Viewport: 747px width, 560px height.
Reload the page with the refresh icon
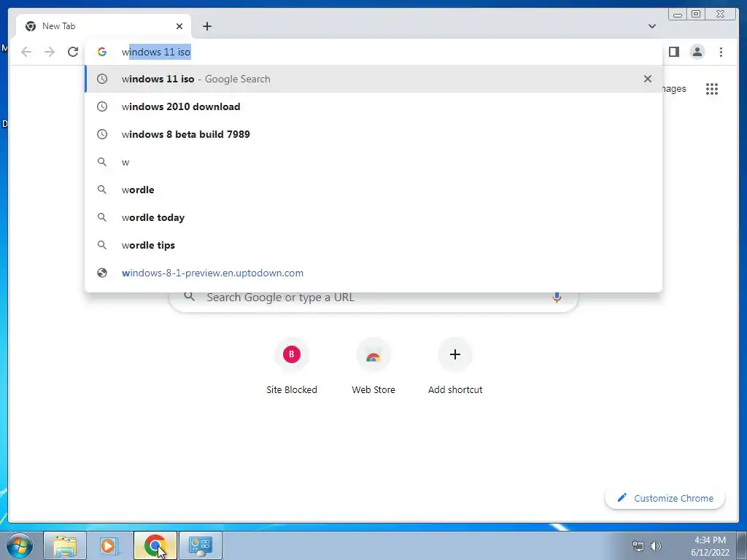(x=72, y=52)
